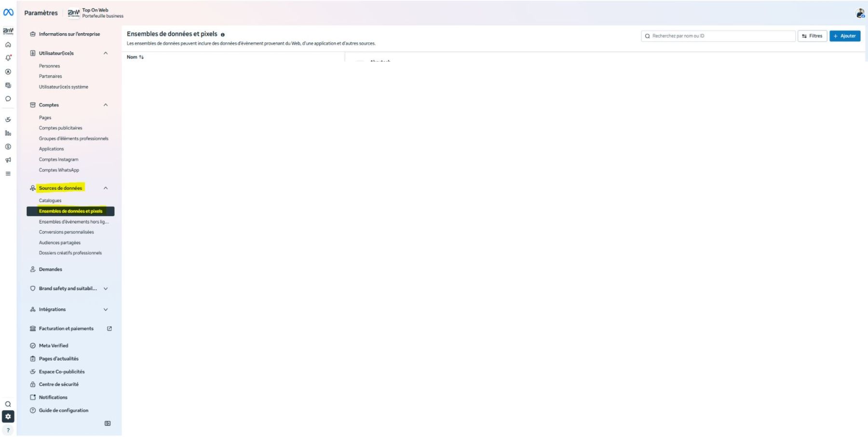Screen dimensions: 868x437
Task: Open the home icon in left rail
Action: pyautogui.click(x=8, y=45)
